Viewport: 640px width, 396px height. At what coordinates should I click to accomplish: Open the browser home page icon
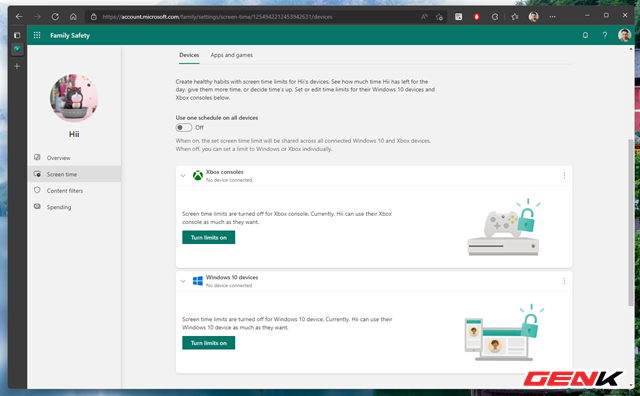click(73, 17)
